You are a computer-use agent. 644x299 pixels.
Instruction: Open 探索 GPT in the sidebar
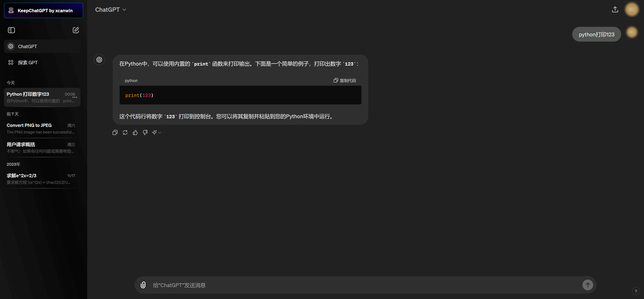coord(28,63)
